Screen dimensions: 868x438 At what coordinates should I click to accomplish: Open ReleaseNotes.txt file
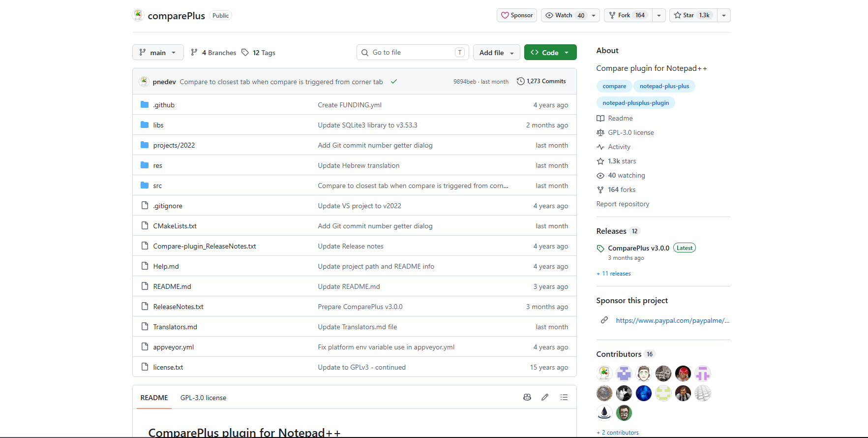[179, 307]
